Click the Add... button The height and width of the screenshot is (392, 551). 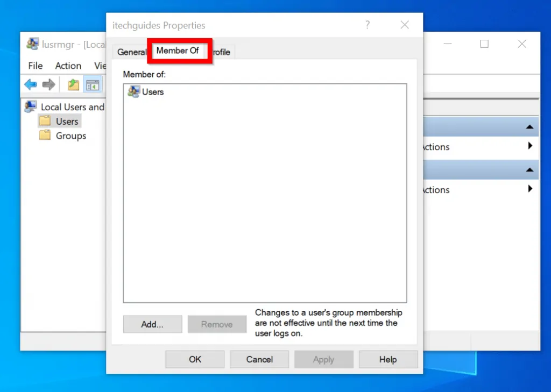pyautogui.click(x=152, y=324)
